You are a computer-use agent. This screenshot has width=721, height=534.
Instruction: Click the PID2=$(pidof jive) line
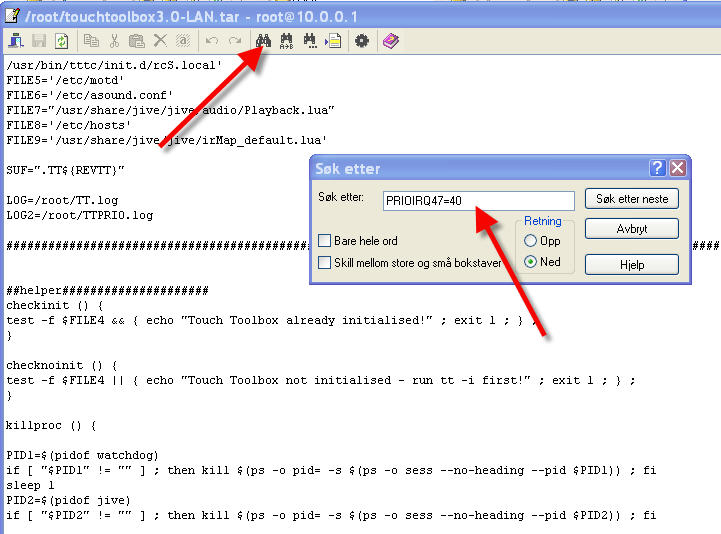point(69,500)
